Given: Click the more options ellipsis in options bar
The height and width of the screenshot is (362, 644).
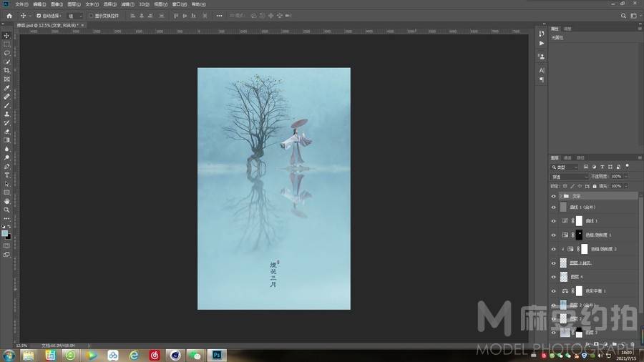Looking at the screenshot, I should click(220, 16).
